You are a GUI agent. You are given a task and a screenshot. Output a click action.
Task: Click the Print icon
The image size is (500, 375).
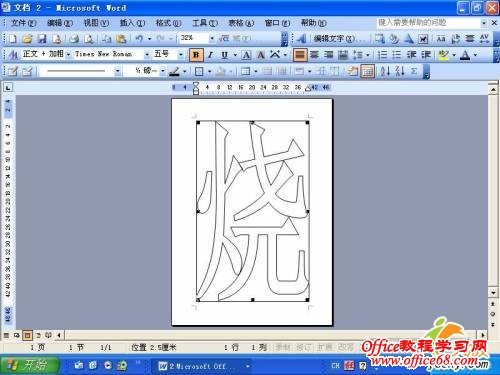pyautogui.click(x=74, y=39)
